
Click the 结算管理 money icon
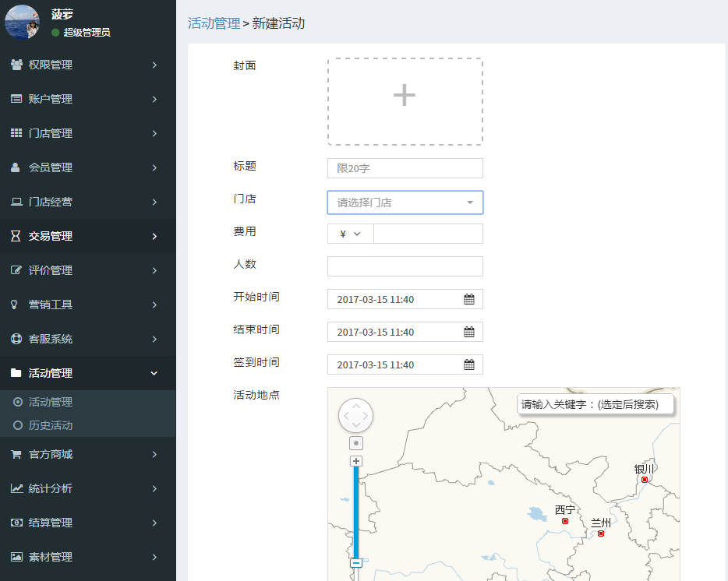16,523
